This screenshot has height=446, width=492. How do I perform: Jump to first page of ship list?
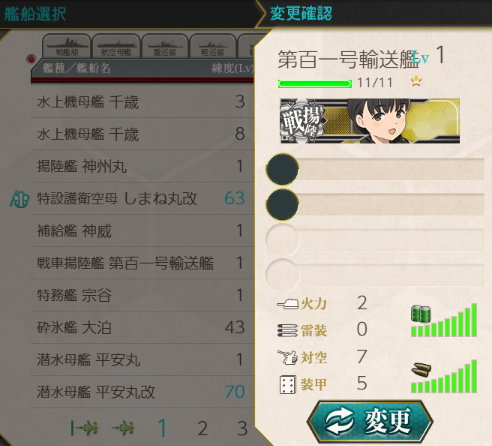click(84, 428)
